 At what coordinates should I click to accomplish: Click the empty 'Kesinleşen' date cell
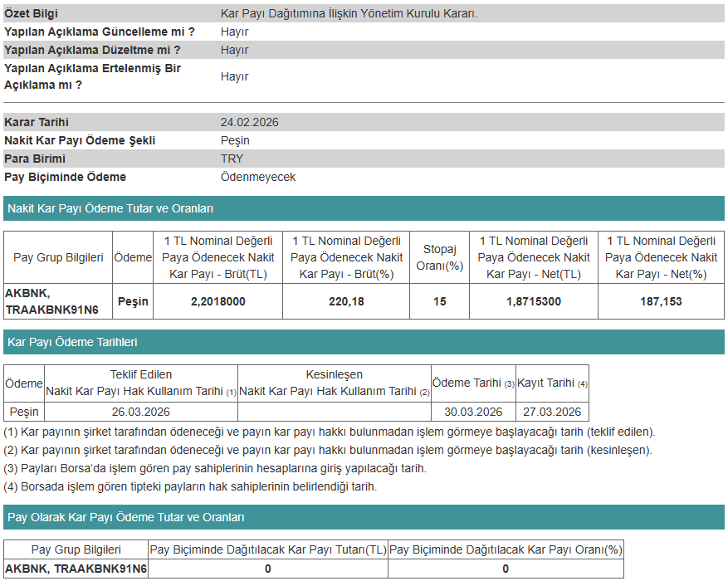(334, 412)
